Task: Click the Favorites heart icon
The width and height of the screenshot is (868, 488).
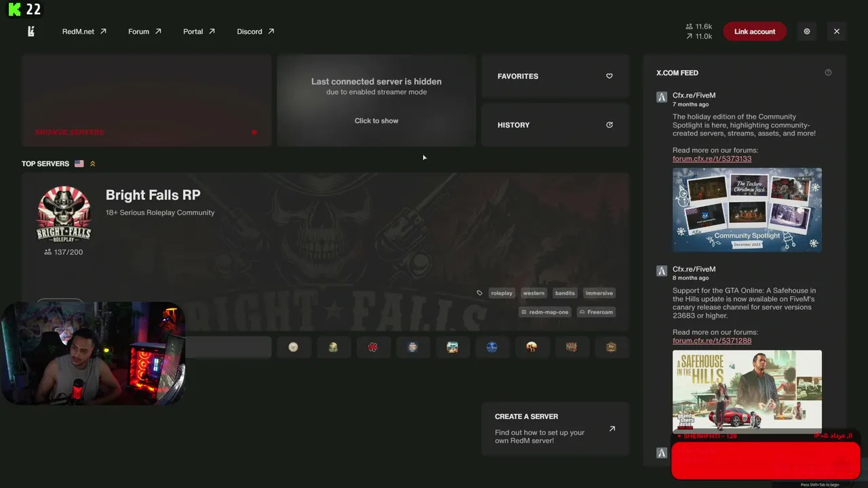Action: pyautogui.click(x=609, y=76)
